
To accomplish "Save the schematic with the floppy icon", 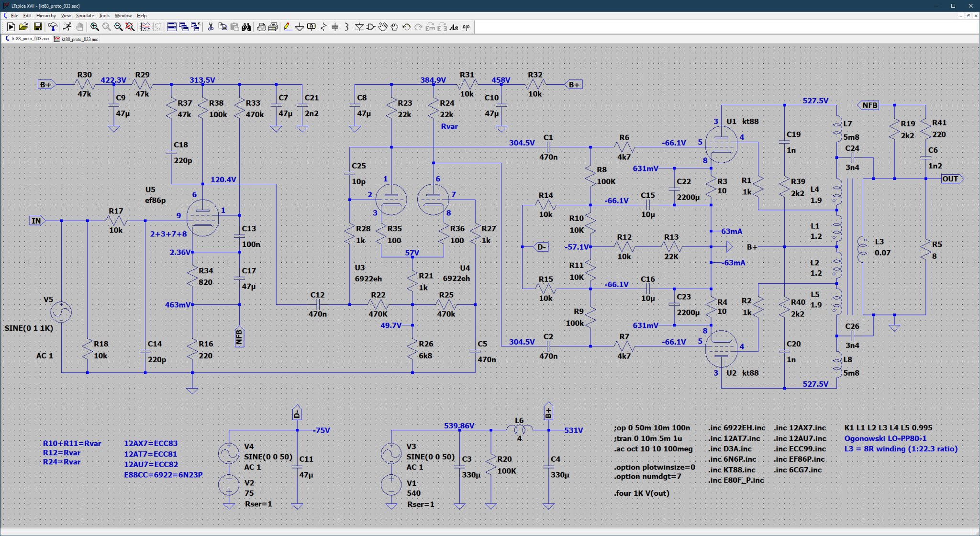I will point(38,27).
